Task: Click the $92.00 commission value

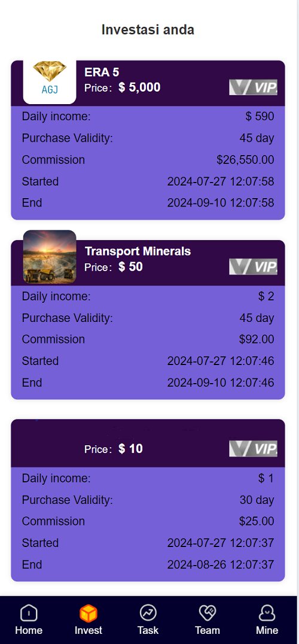Action: pyautogui.click(x=257, y=339)
